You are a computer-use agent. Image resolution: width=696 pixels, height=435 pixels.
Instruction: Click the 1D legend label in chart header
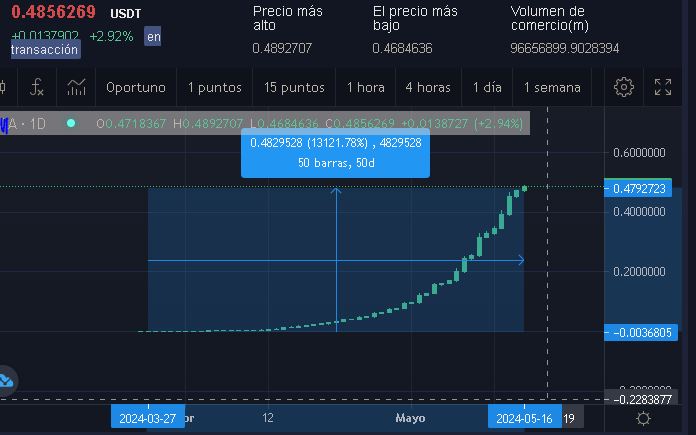[x=38, y=124]
